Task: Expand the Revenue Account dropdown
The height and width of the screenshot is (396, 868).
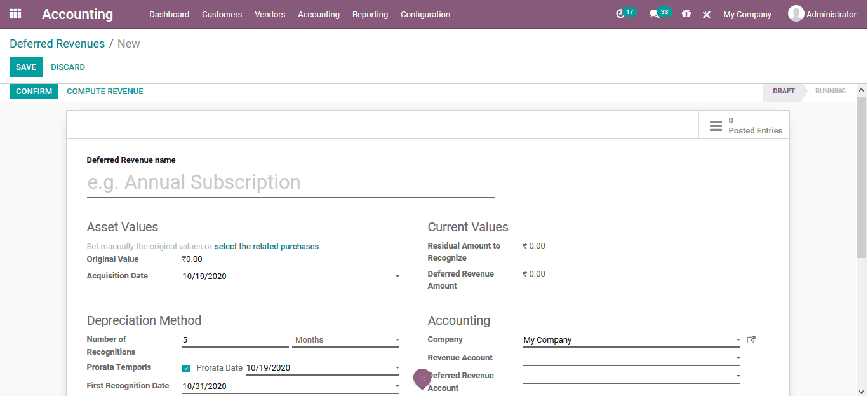Action: [737, 358]
